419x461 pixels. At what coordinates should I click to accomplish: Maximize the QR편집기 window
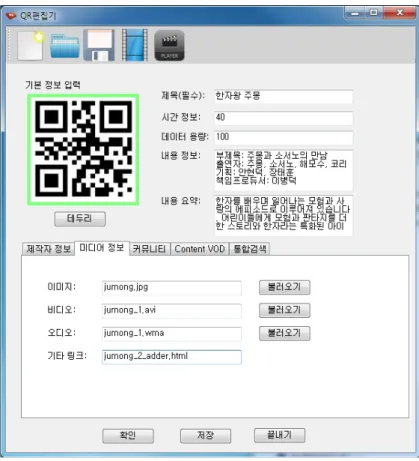[x=374, y=13]
